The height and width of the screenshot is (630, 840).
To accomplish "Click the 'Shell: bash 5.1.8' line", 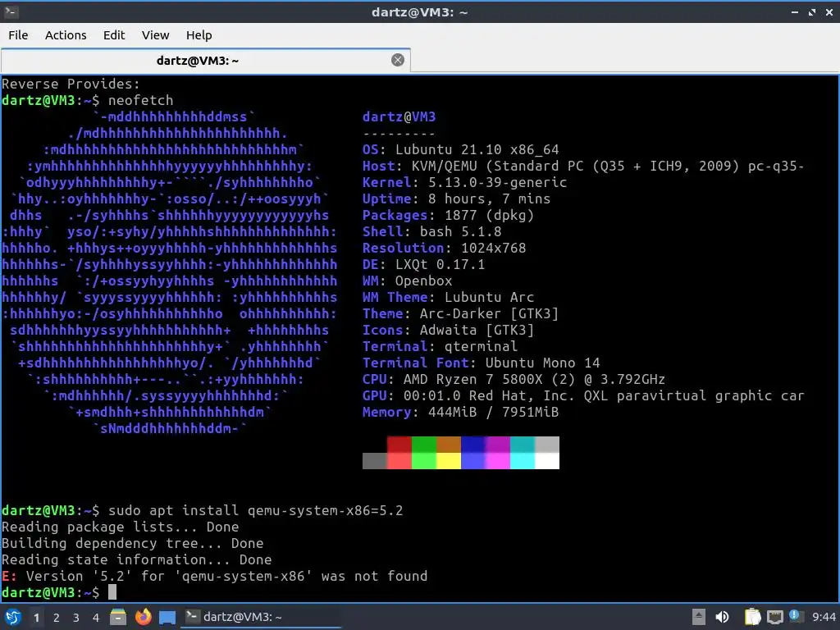I will pos(431,231).
